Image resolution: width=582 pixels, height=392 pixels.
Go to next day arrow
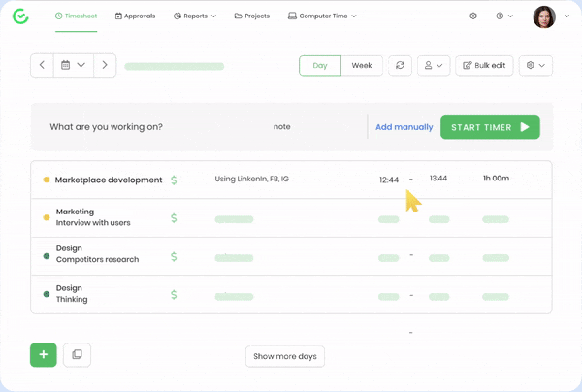click(x=105, y=65)
